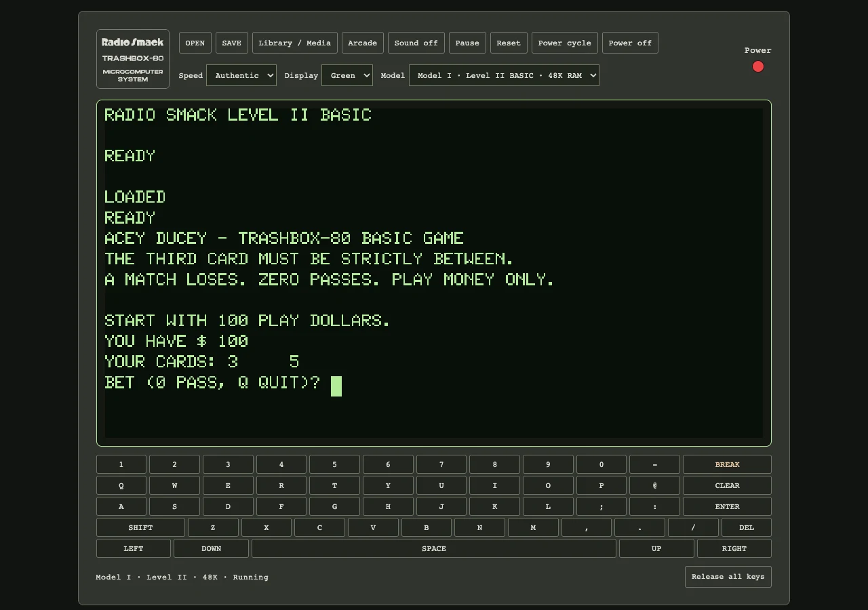Tap the colon (:) key
The width and height of the screenshot is (868, 610).
[x=654, y=506]
